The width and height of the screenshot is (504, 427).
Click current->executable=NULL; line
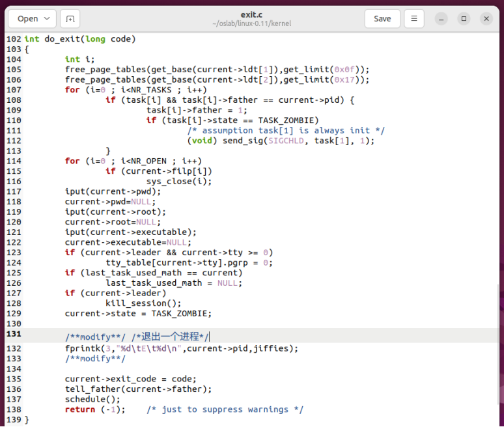[128, 243]
